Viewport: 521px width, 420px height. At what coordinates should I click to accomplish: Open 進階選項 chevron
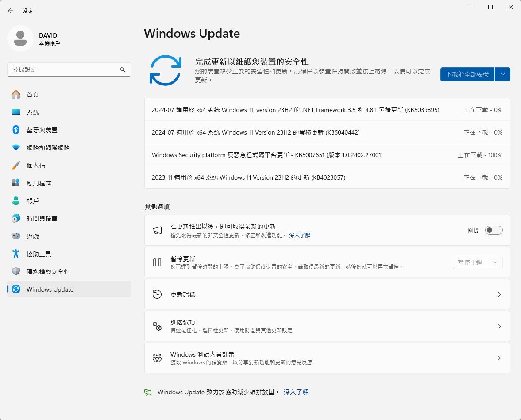[x=499, y=326]
